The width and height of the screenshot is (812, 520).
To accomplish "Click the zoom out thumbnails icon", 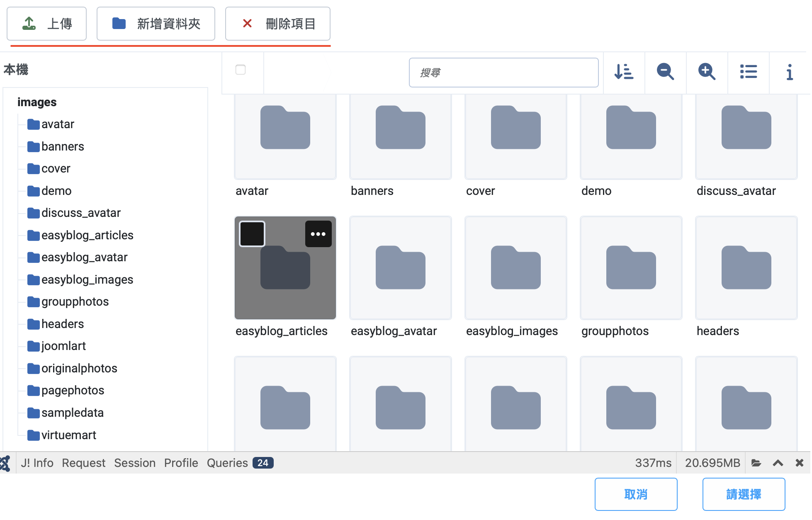I will (665, 72).
